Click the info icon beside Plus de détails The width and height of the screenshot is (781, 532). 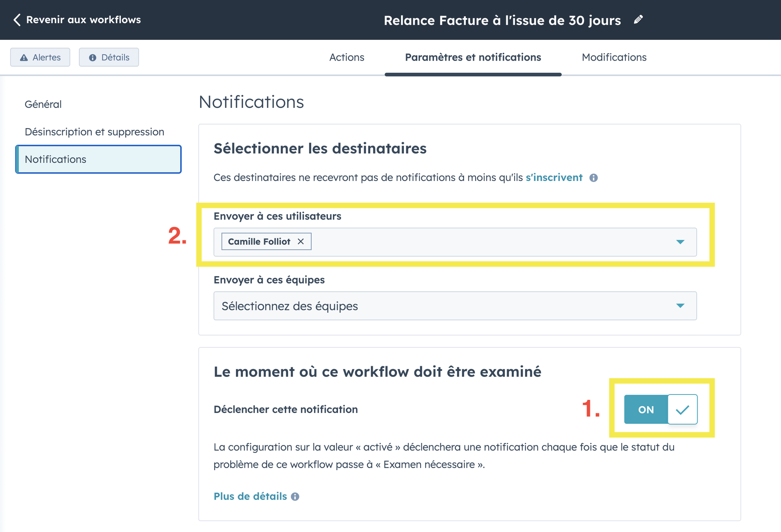[x=295, y=497]
